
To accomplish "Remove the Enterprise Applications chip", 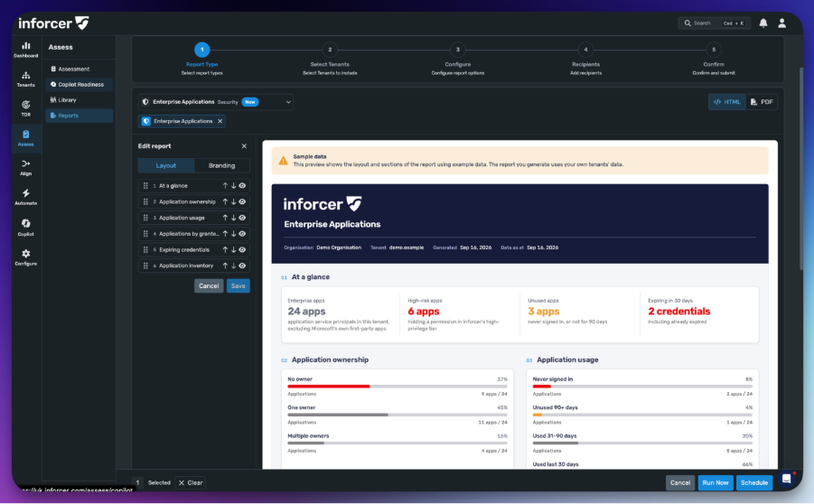I will tap(220, 121).
